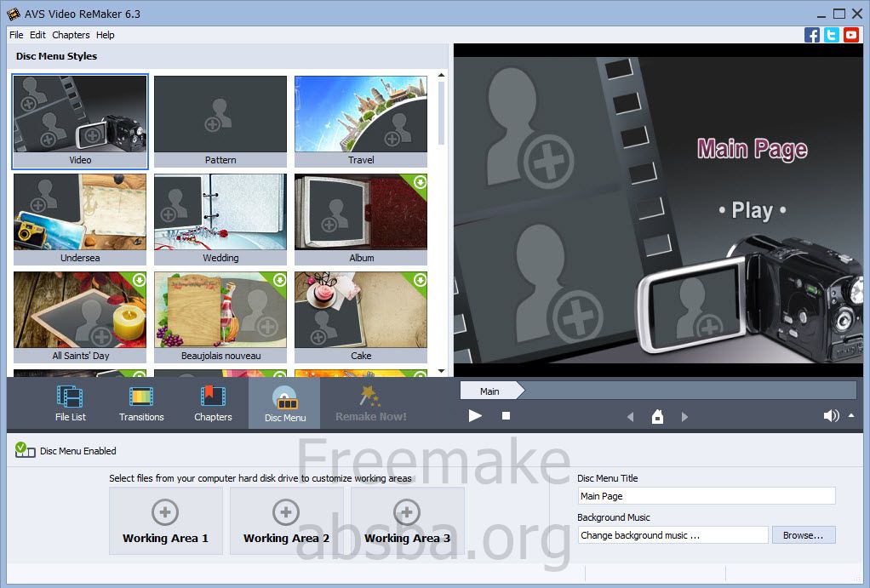The image size is (870, 588).
Task: Go to previous menu page arrow
Action: (630, 417)
